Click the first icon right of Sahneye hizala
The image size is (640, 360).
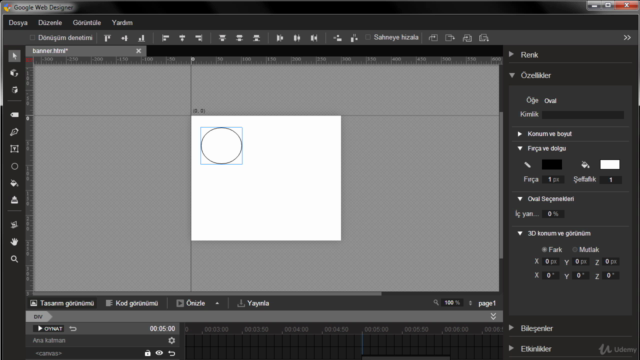(x=433, y=38)
